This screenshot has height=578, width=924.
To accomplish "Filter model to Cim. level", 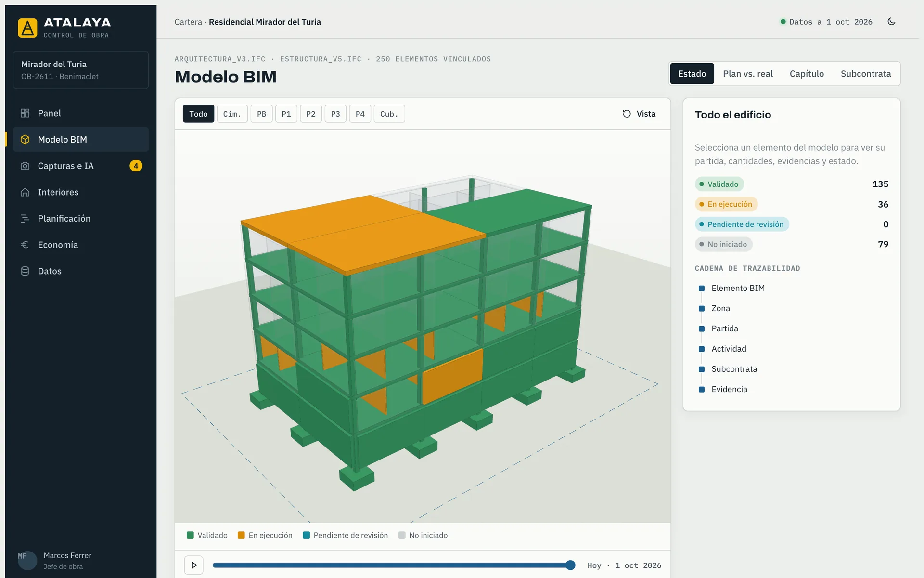I will (x=232, y=114).
